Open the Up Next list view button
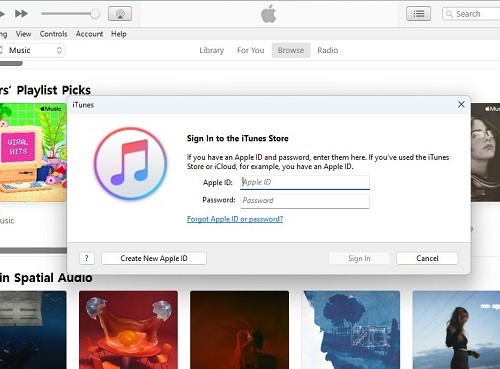Image resolution: width=500 pixels, height=369 pixels. point(418,14)
